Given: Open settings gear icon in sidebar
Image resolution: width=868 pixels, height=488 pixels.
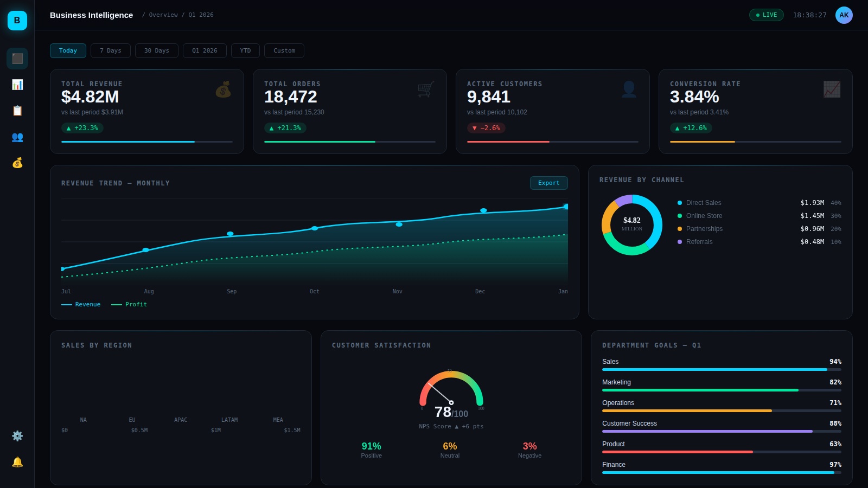Looking at the screenshot, I should point(17,436).
